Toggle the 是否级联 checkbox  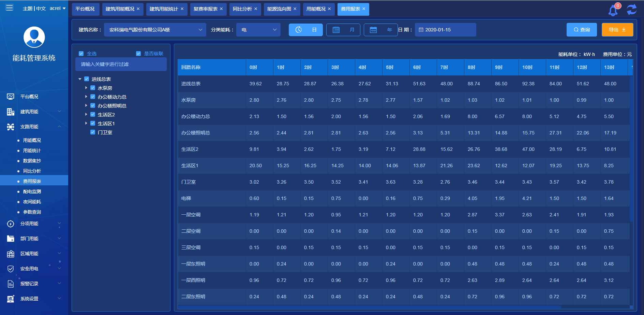tap(138, 53)
